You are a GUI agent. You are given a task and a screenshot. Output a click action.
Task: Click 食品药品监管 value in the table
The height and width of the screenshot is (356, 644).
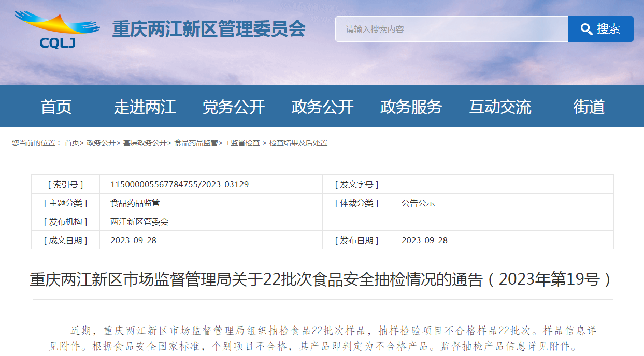pos(135,203)
